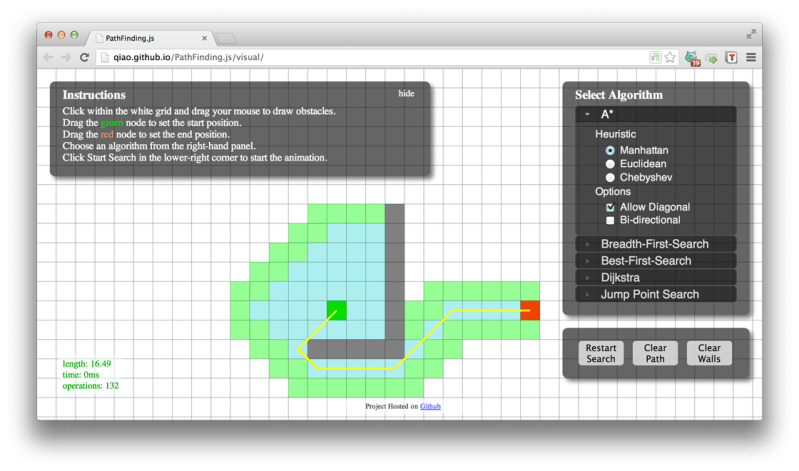The height and width of the screenshot is (471, 799).
Task: Click the green start node
Action: 337,310
